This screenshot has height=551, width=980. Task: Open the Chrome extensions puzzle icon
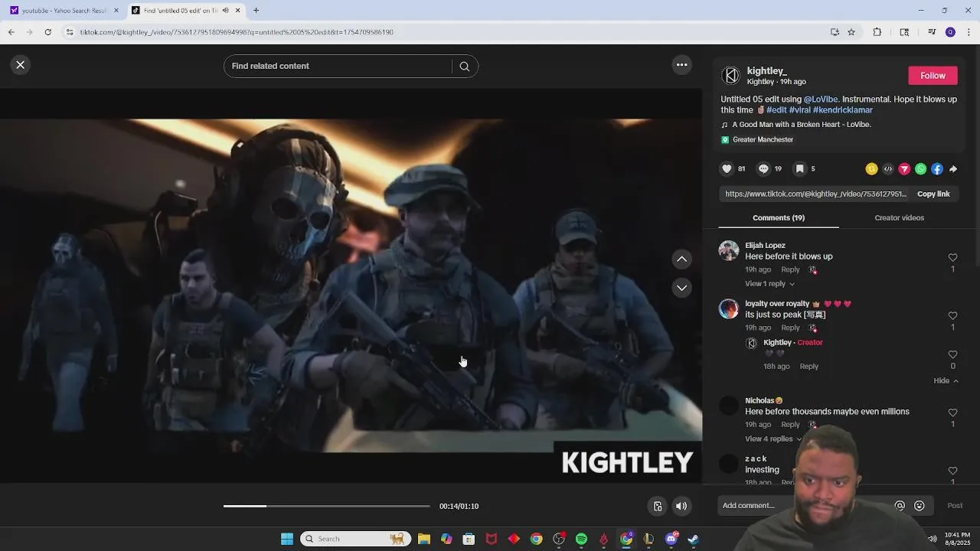(x=877, y=32)
